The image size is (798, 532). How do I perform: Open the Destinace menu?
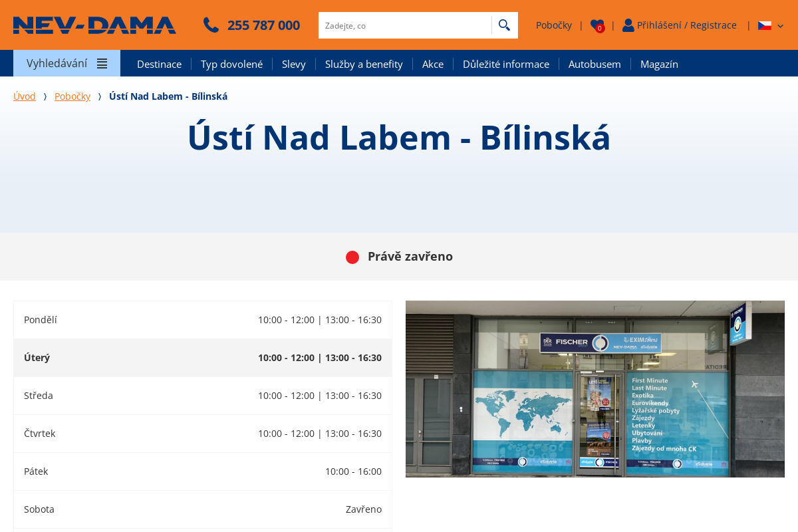pyautogui.click(x=159, y=64)
